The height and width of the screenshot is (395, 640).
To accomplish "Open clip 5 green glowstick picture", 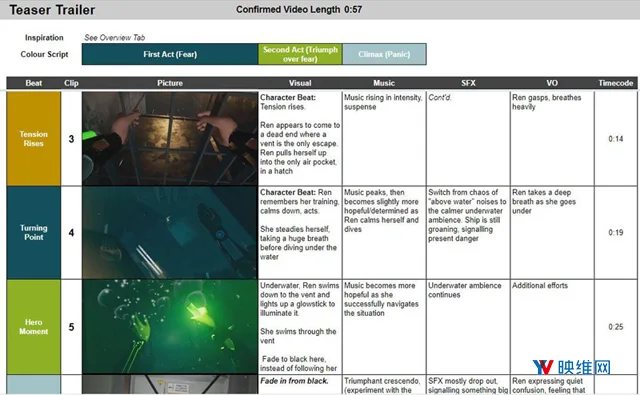I will [x=170, y=327].
